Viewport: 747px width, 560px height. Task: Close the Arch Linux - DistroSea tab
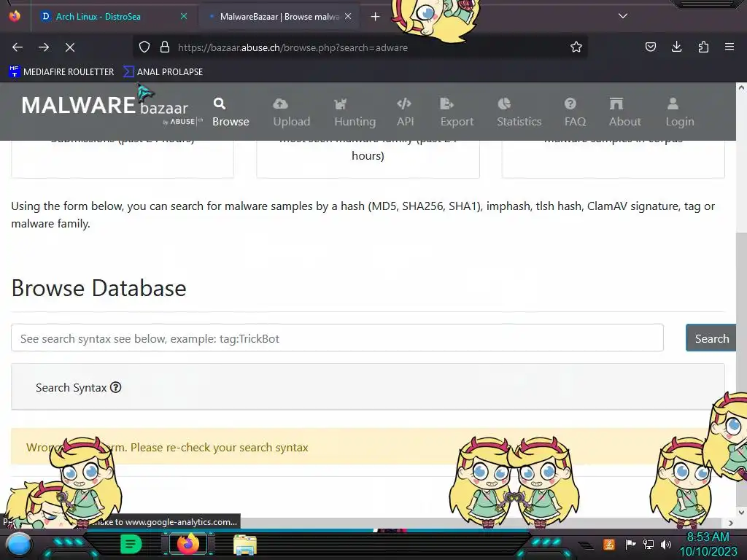[184, 16]
